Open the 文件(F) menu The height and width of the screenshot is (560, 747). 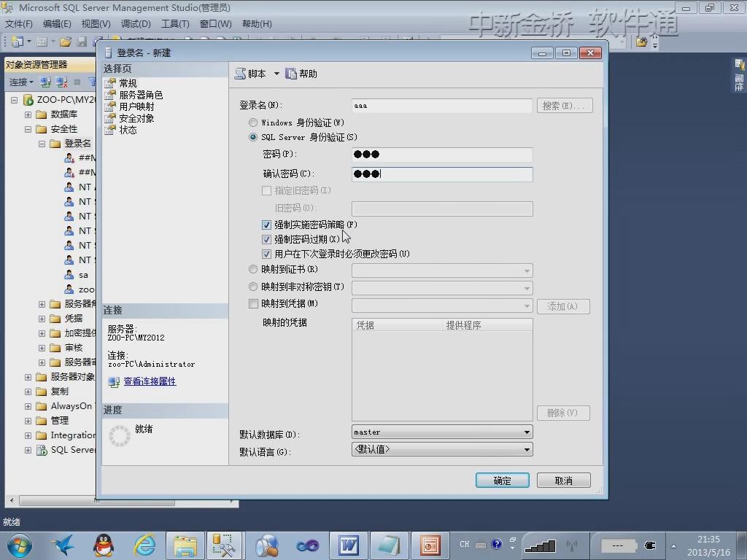18,24
